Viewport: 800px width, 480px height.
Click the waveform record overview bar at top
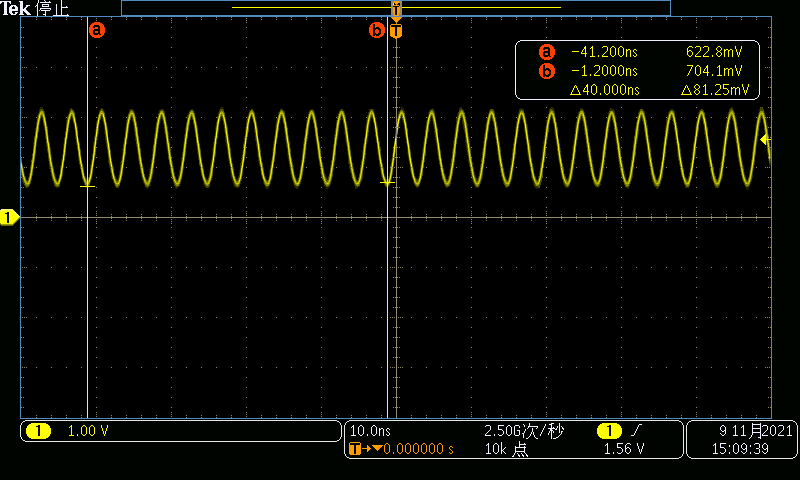click(395, 7)
